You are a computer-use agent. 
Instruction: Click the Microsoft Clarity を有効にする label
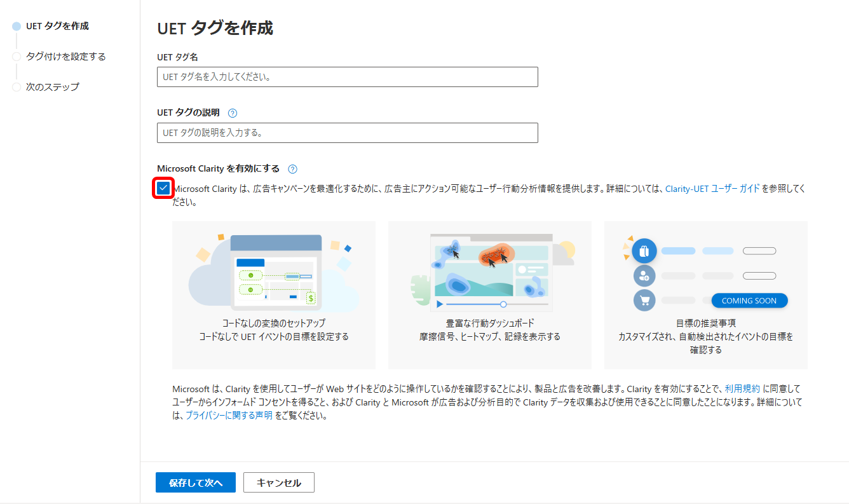coord(218,168)
